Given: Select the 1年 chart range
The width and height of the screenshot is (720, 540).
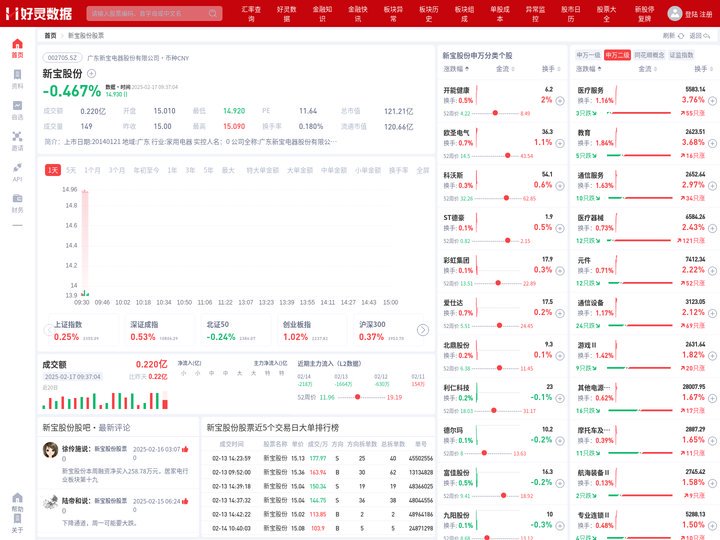Looking at the screenshot, I should click(172, 170).
